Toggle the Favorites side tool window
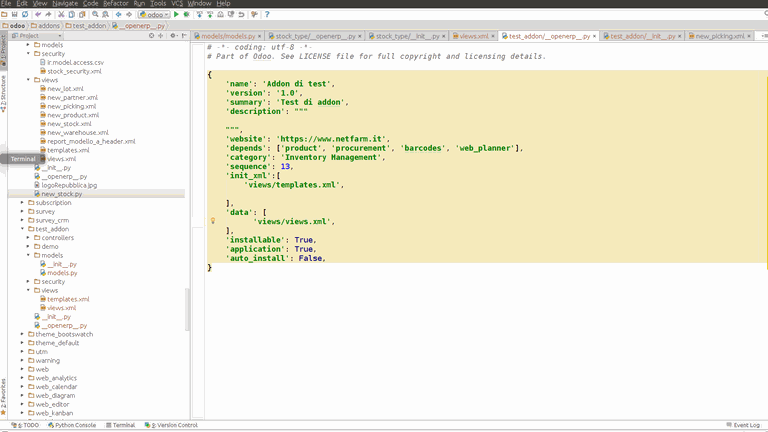The image size is (768, 432). coord(3,397)
